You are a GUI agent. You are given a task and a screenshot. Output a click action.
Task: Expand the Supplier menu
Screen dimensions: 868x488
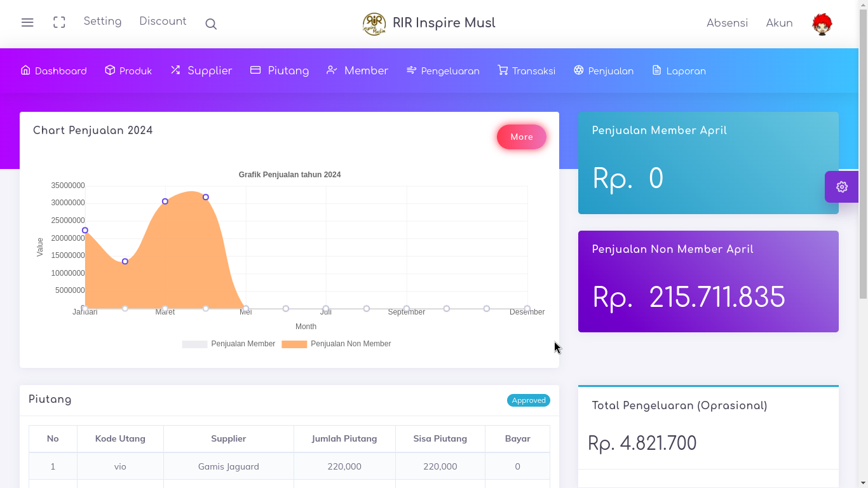(201, 71)
